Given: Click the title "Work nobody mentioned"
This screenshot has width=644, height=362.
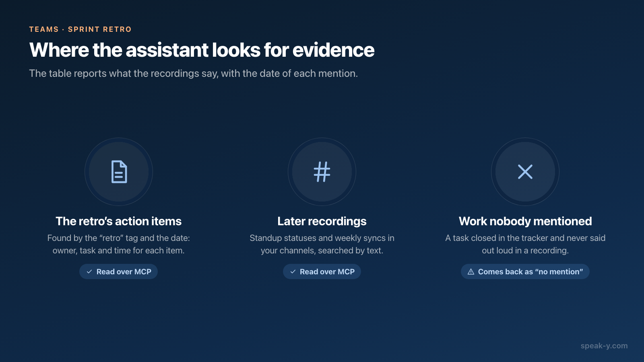Looking at the screenshot, I should pyautogui.click(x=525, y=221).
